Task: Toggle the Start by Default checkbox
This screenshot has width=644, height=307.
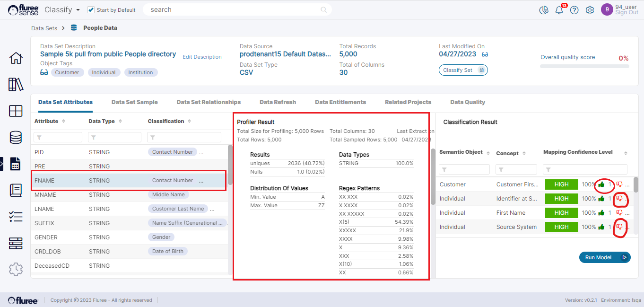Action: click(91, 10)
